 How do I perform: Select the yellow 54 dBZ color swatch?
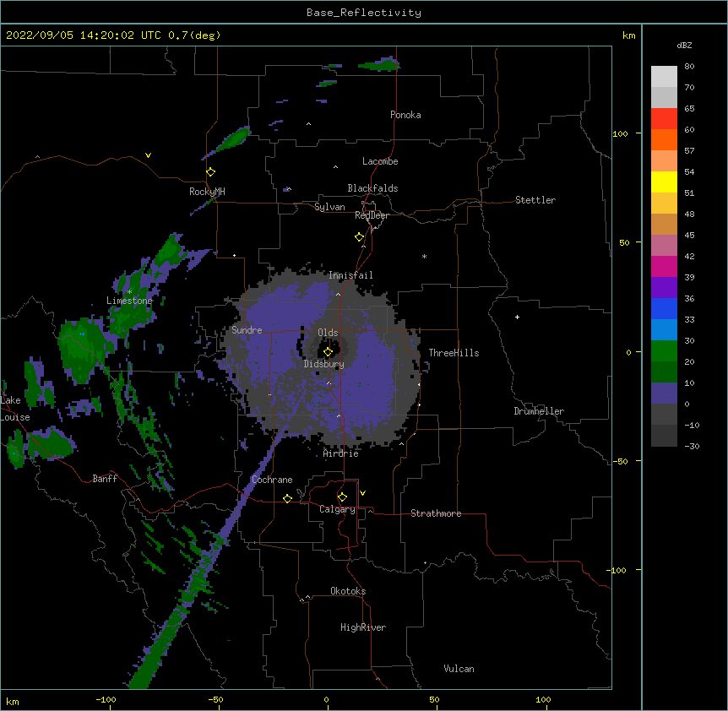pos(664,182)
